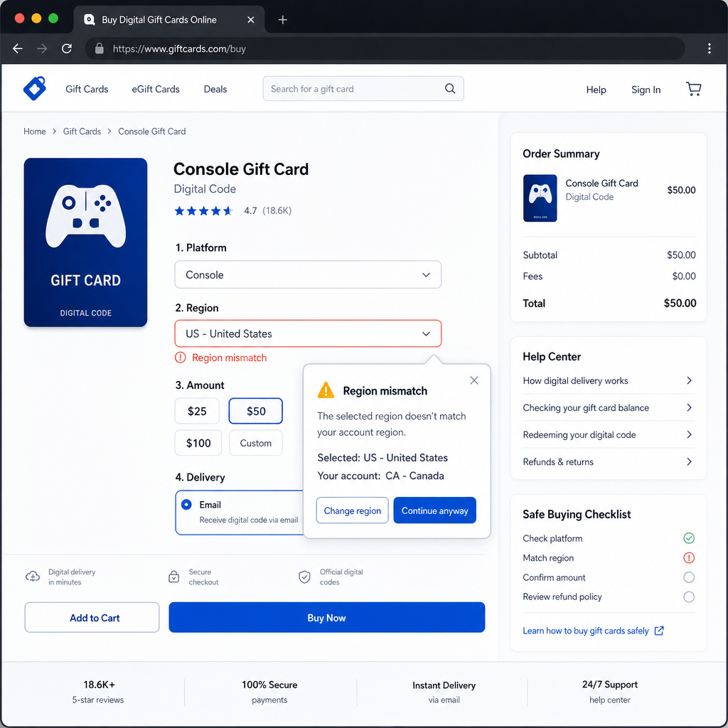Open the browser three-dot menu
728x728 pixels.
709,48
